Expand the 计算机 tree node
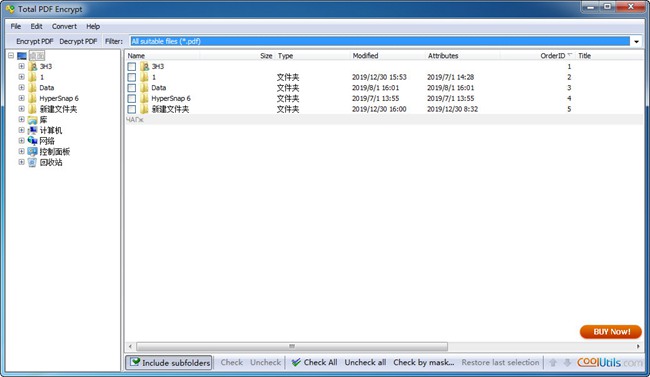Viewport: 650px width, 377px height. 22,130
